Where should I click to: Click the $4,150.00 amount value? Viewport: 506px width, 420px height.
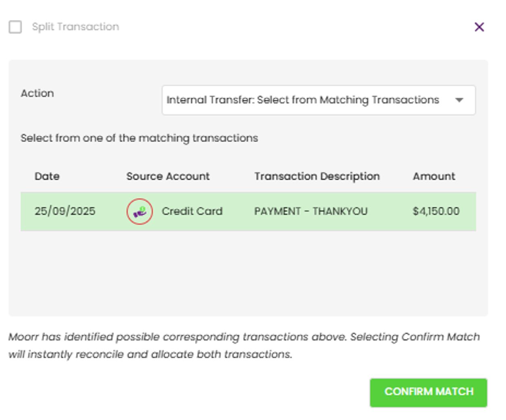coord(436,211)
